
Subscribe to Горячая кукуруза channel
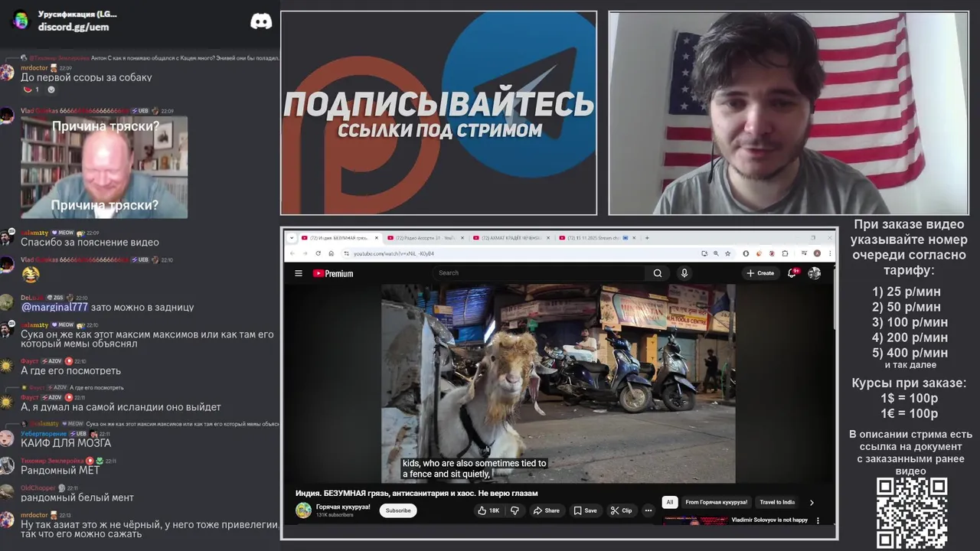pos(398,510)
